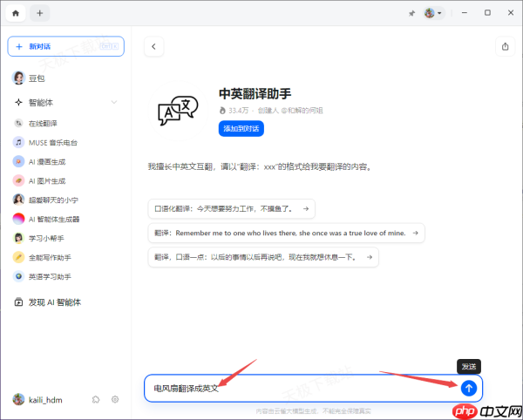The height and width of the screenshot is (420, 523).
Task: Click the pin window icon
Action: 412,13
